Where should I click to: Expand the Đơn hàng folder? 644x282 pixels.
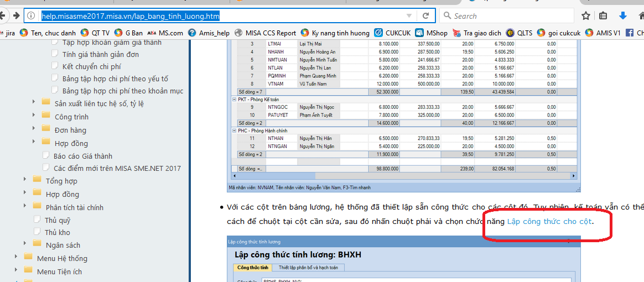coord(34,129)
